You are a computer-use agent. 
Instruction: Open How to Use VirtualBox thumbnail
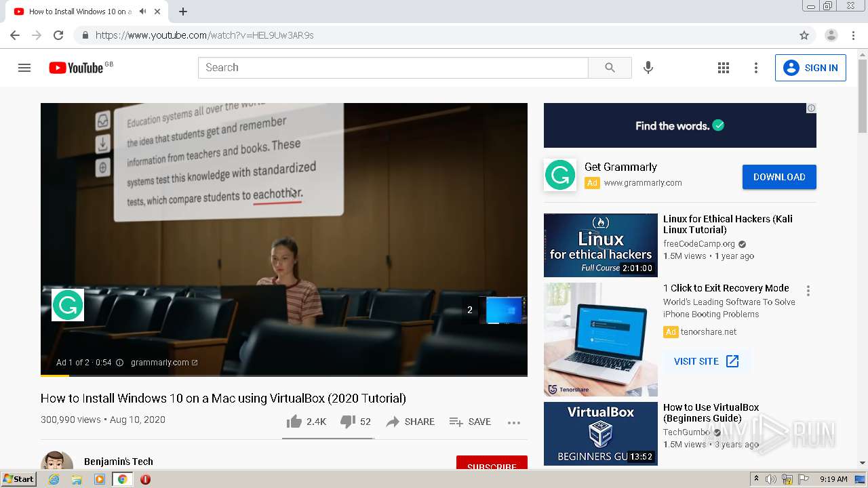pyautogui.click(x=601, y=434)
